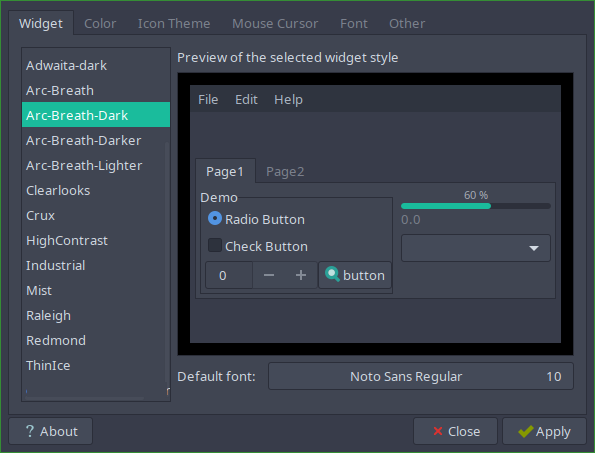
Task: Open the Color tab
Action: coord(100,24)
